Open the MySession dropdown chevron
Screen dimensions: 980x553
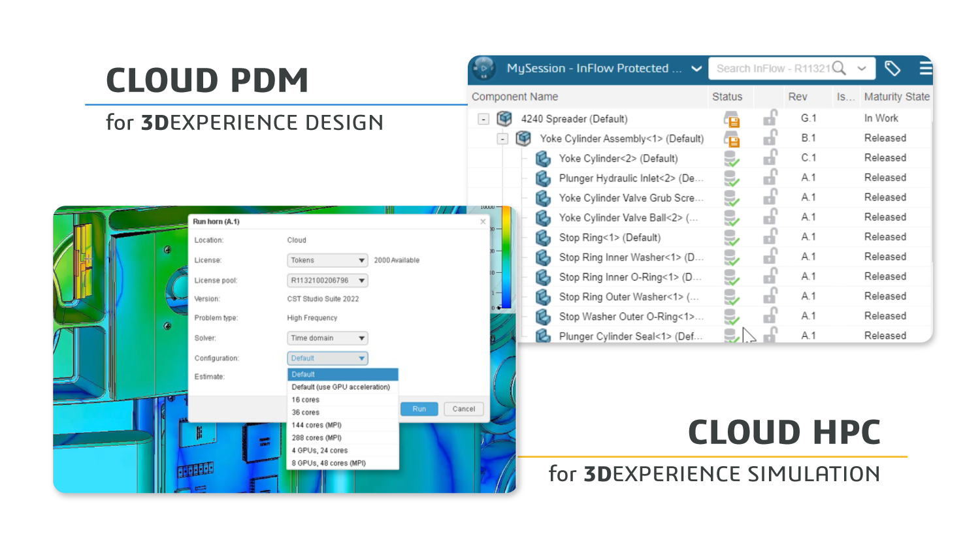[x=696, y=69]
